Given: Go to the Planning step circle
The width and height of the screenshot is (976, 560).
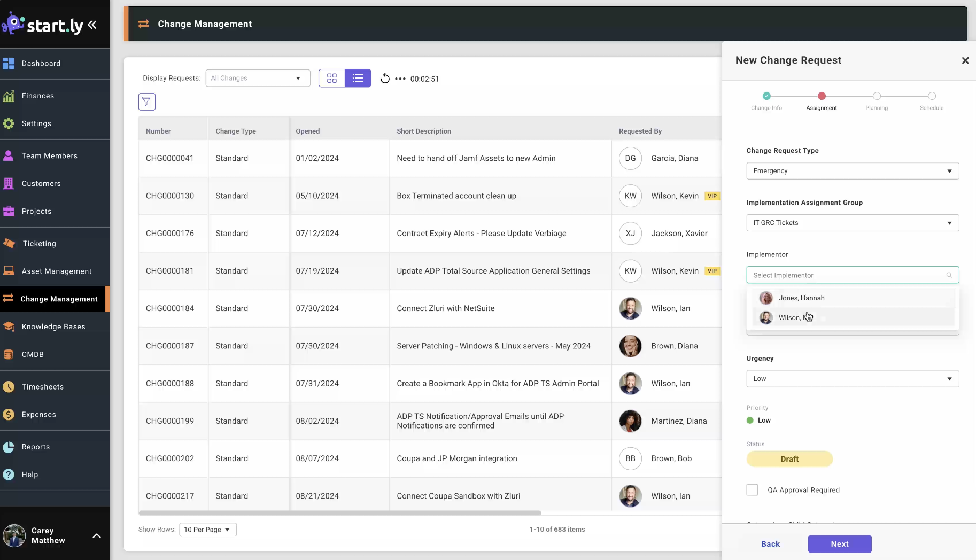Looking at the screenshot, I should pyautogui.click(x=877, y=96).
